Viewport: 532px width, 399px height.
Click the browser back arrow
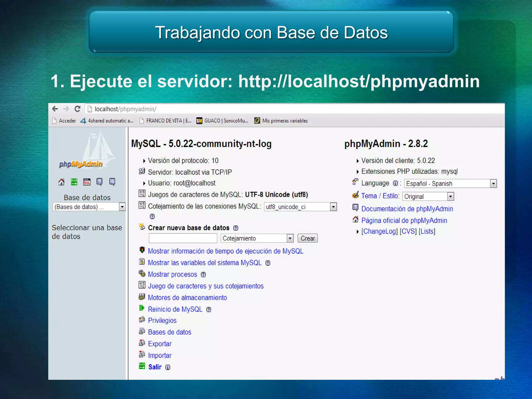(55, 109)
